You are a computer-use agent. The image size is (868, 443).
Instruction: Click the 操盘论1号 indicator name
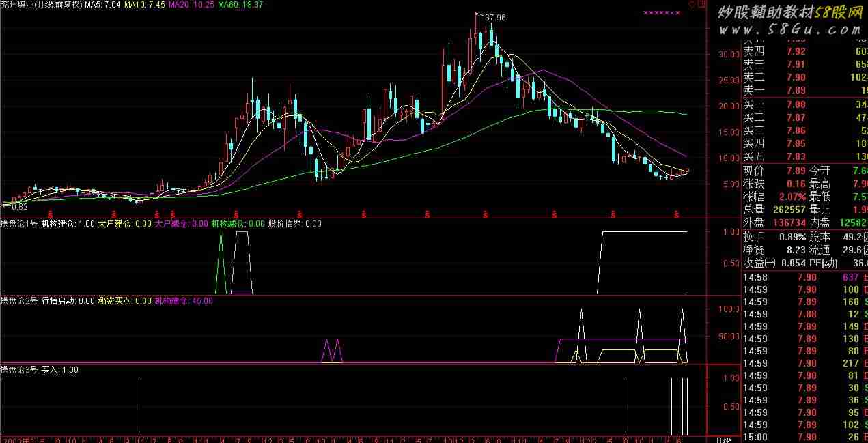[19, 223]
